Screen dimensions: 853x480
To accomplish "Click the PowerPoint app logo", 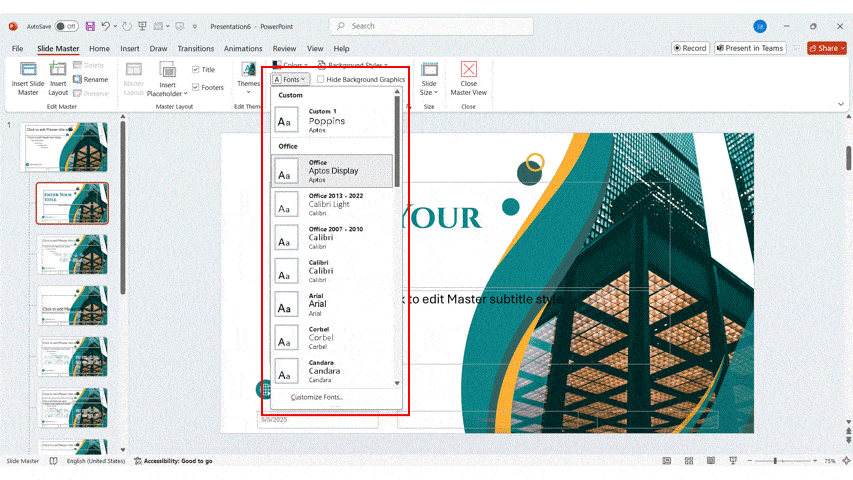I will [x=13, y=26].
